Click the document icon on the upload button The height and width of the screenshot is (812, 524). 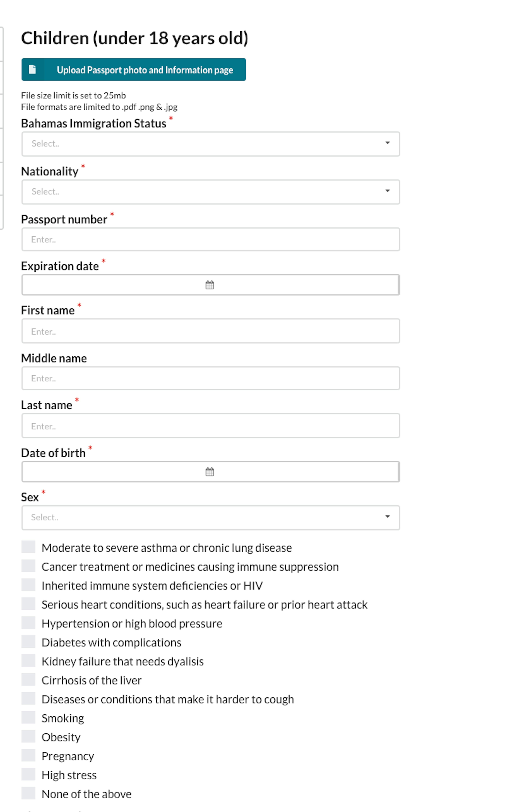click(x=32, y=69)
